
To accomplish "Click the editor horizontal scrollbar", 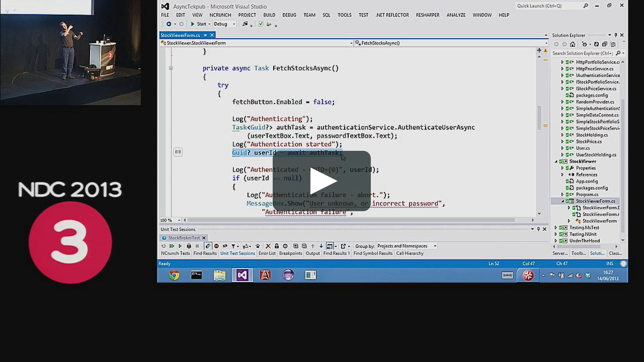I will click(350, 220).
